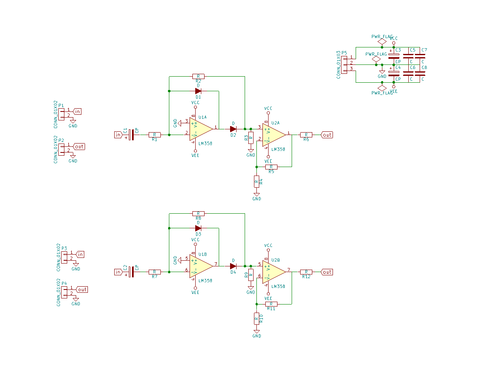Screen dimensions: 480x371
Task: Click capacitor C5
Action: pyautogui.click(x=408, y=56)
